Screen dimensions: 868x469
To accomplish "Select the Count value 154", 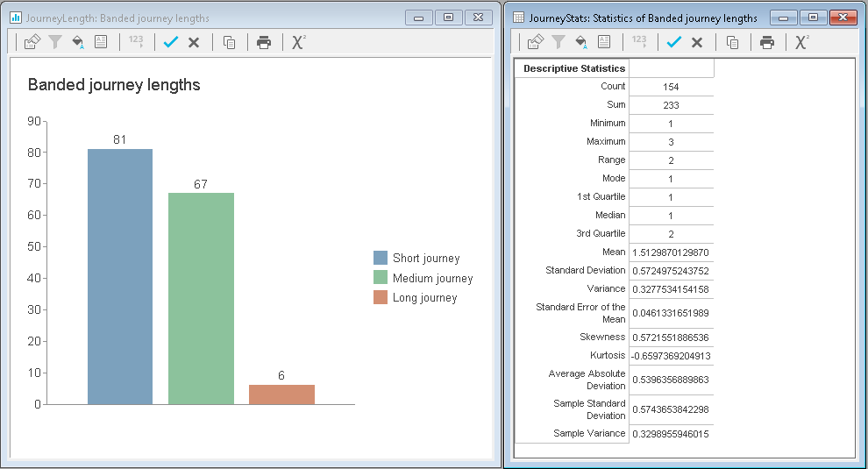I will (x=671, y=87).
